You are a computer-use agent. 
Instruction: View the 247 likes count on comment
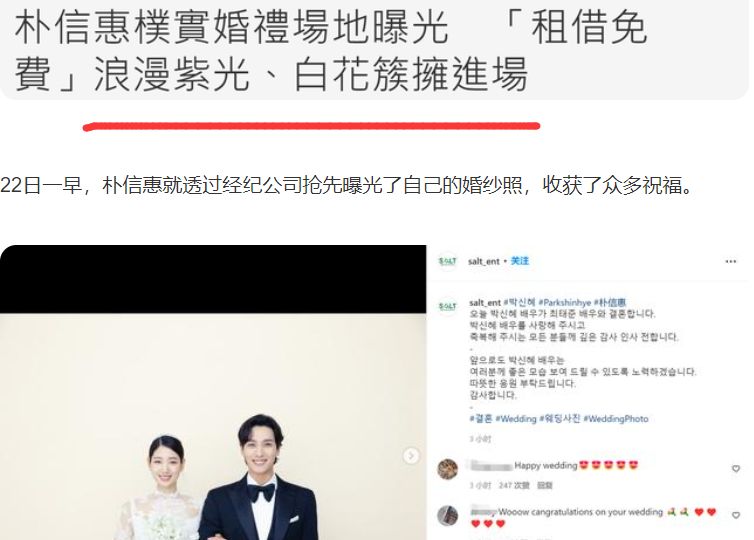[514, 486]
